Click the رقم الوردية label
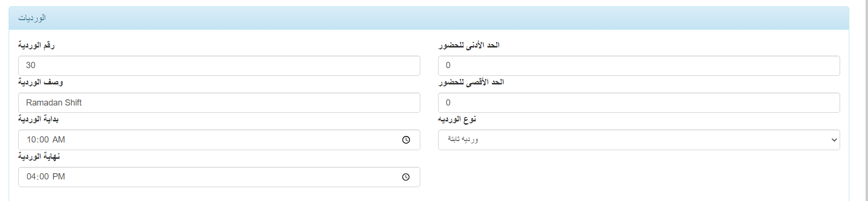This screenshot has width=868, height=201. point(37,45)
